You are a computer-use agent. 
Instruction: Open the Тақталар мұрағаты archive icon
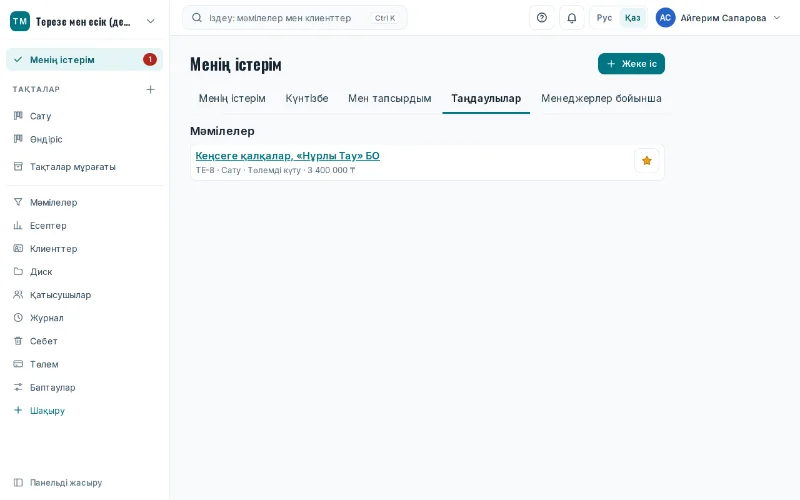18,166
